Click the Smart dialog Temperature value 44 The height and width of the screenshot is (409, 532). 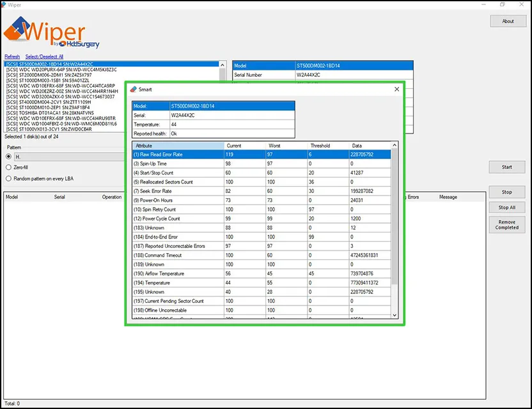(174, 125)
